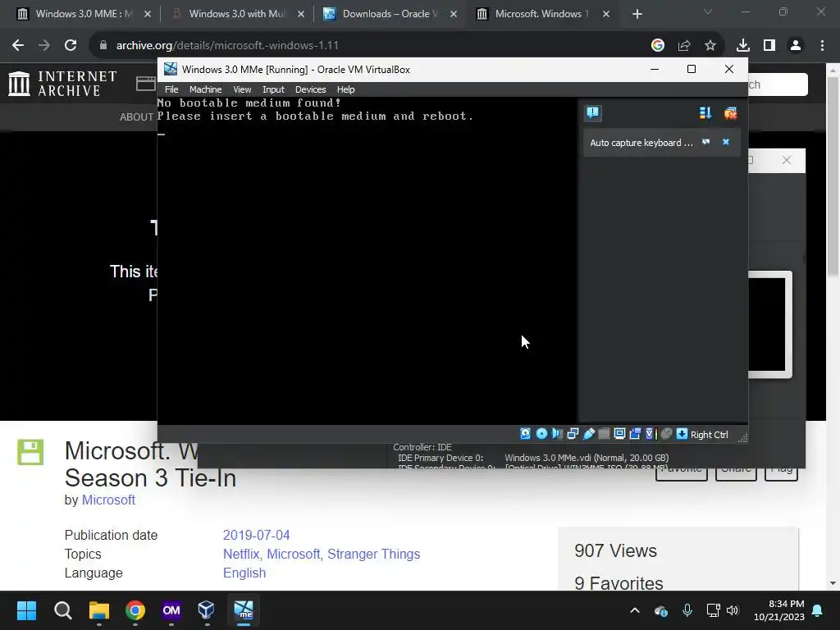Open the English language link
840x630 pixels.
(244, 573)
